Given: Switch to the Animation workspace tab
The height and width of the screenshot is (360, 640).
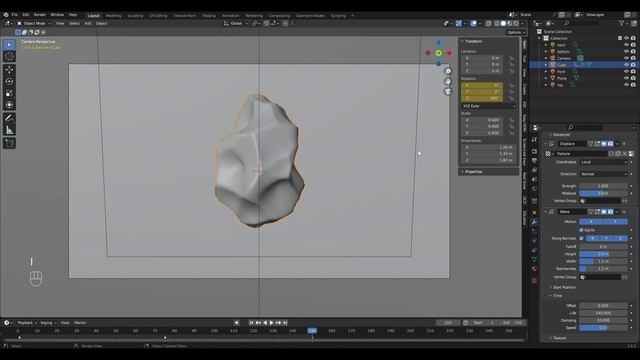Looking at the screenshot, I should coord(230,16).
